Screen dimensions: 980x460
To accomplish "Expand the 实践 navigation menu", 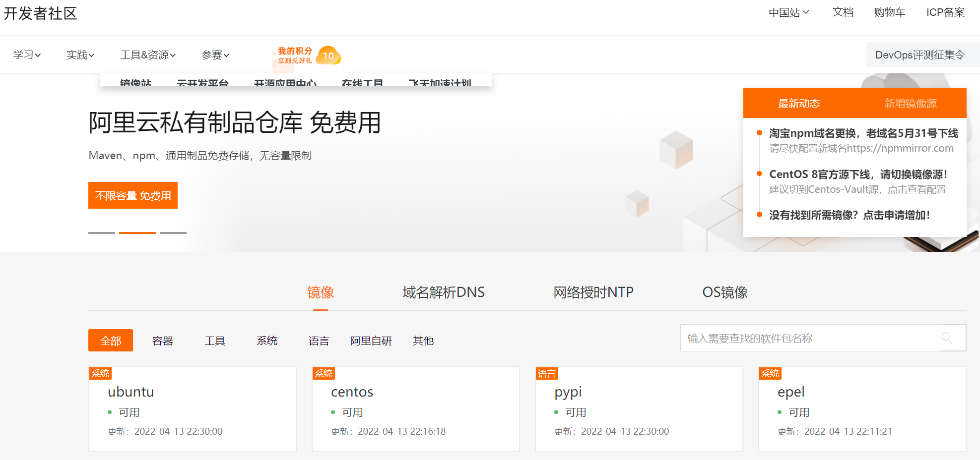I will [80, 55].
